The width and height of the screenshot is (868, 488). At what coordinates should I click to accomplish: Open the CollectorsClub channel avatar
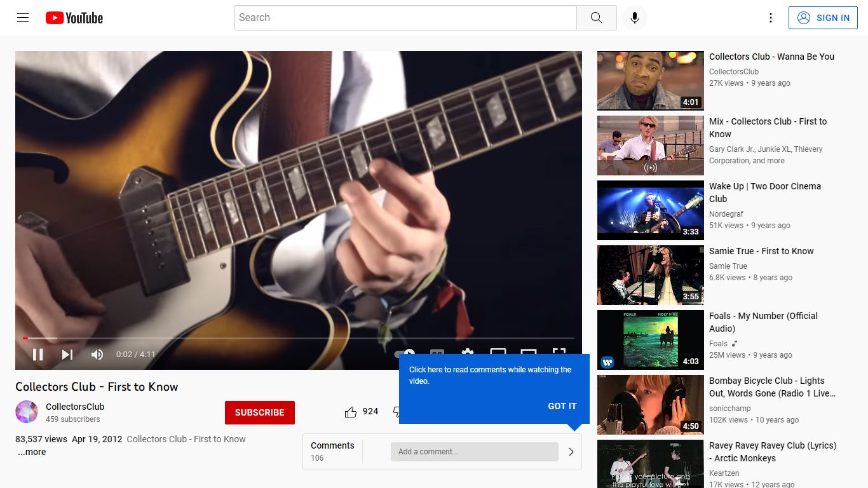pyautogui.click(x=27, y=412)
